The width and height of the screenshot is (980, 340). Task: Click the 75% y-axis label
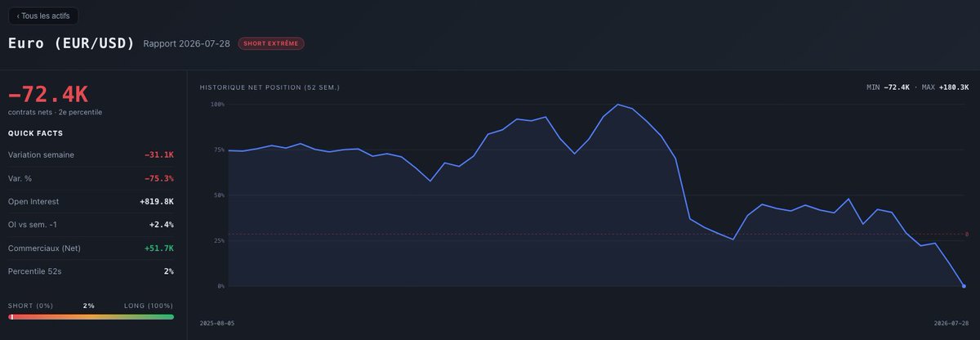219,150
